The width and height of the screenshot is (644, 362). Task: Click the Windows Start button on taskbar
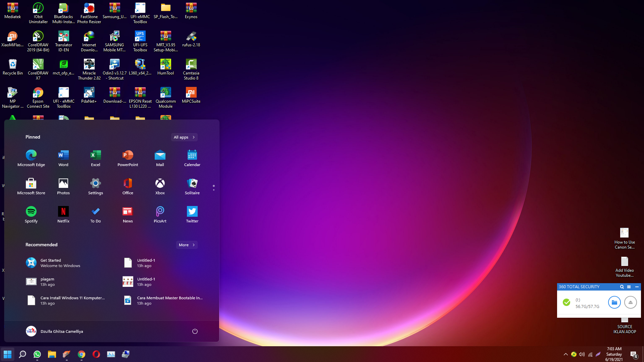coord(7,354)
